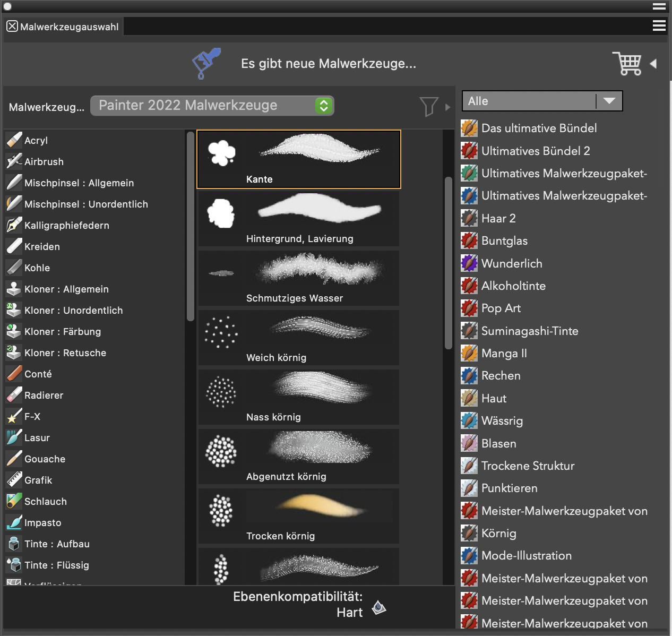Pick the Impasto brush category icon
Image resolution: width=672 pixels, height=636 pixels.
click(x=14, y=522)
